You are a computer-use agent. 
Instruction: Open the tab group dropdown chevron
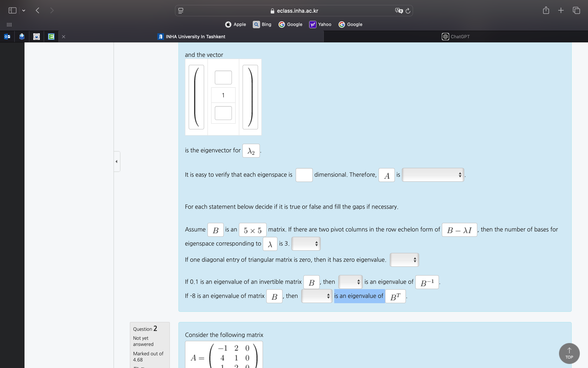(23, 10)
